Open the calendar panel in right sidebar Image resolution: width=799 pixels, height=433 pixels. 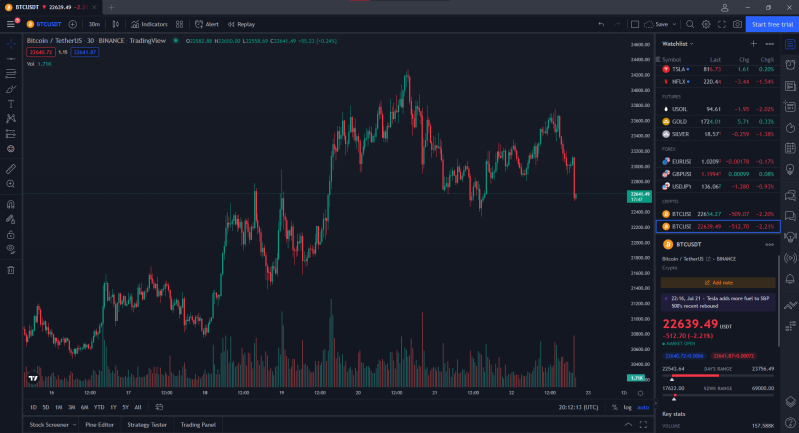[x=790, y=148]
